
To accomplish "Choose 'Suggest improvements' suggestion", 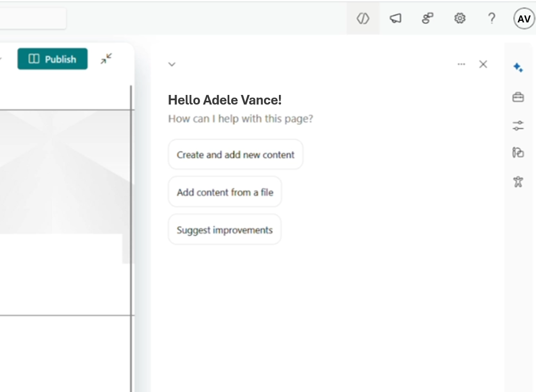I will (x=225, y=230).
